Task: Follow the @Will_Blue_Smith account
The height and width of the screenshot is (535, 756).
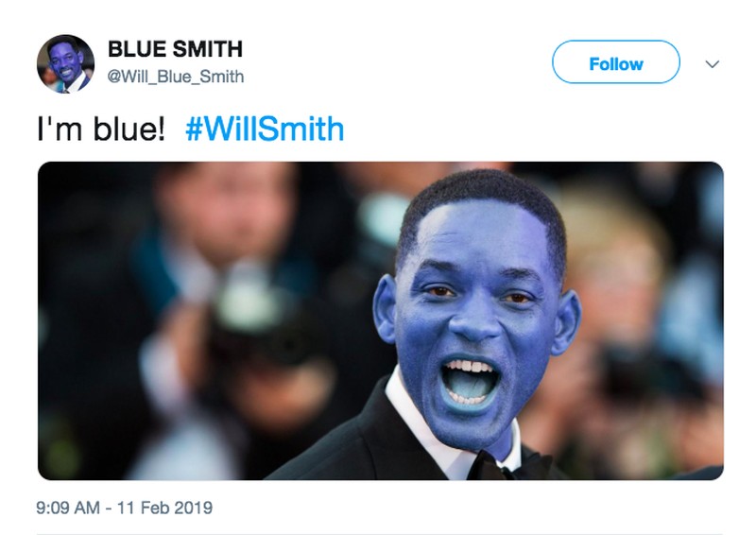Action: tap(616, 62)
